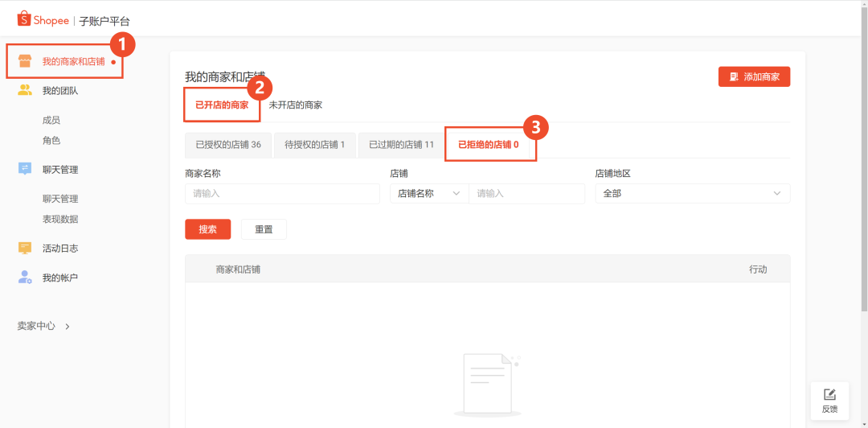The height and width of the screenshot is (428, 868).
Task: Click the 反馈 feedback edit icon
Action: point(829,394)
